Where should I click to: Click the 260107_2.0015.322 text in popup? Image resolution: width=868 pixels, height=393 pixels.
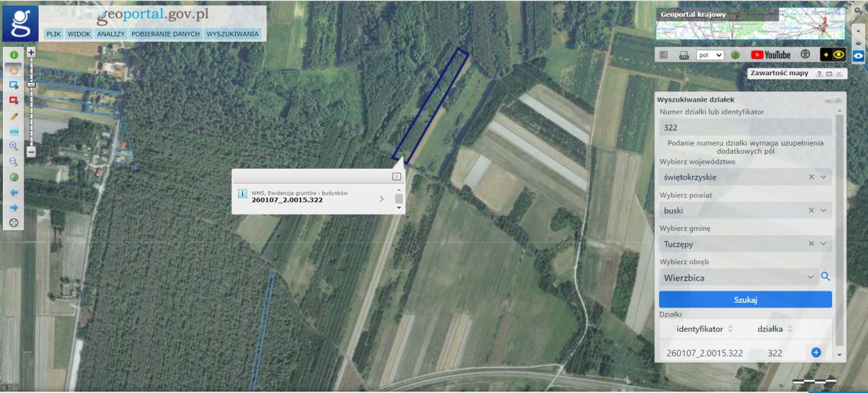[x=287, y=200]
